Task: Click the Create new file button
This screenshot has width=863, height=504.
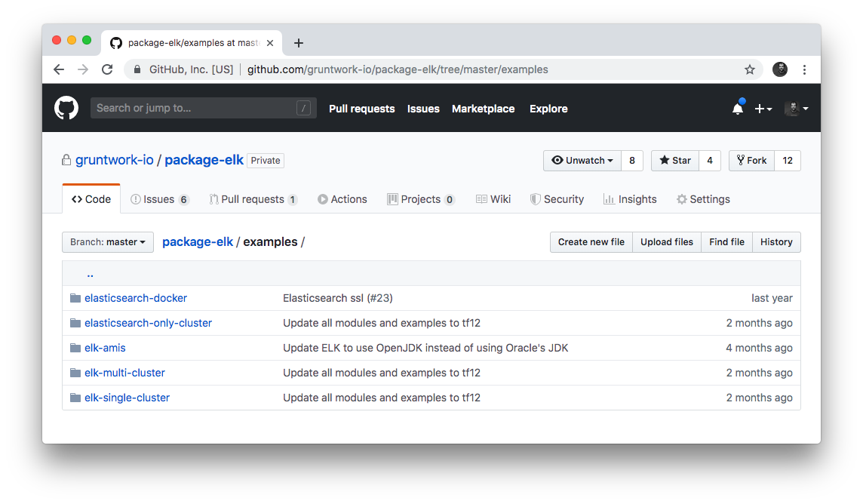Action: click(591, 242)
